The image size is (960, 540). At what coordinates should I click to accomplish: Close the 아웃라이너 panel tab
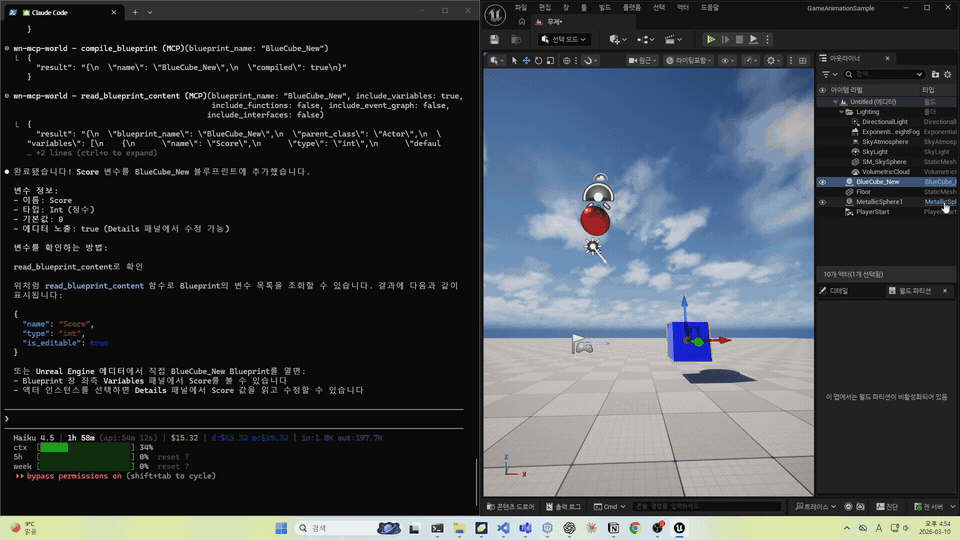point(887,58)
